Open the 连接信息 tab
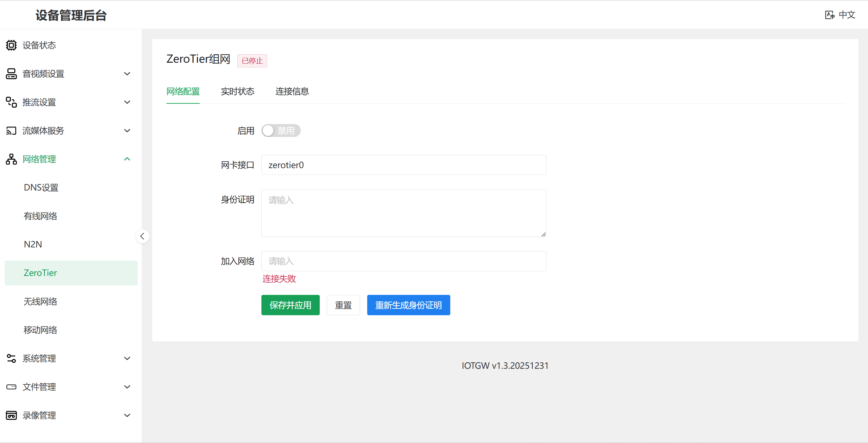Viewport: 868px width, 443px height. [292, 92]
